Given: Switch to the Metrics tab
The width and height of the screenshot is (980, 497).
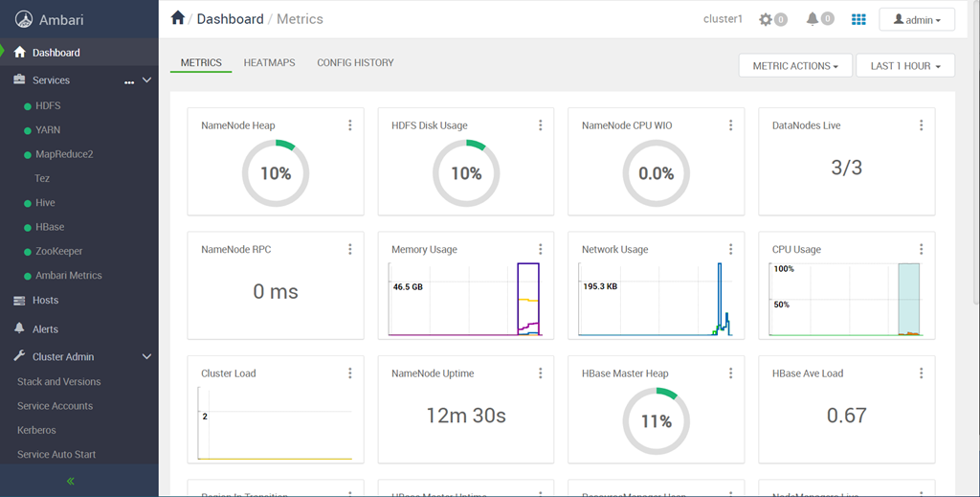Looking at the screenshot, I should tap(201, 62).
